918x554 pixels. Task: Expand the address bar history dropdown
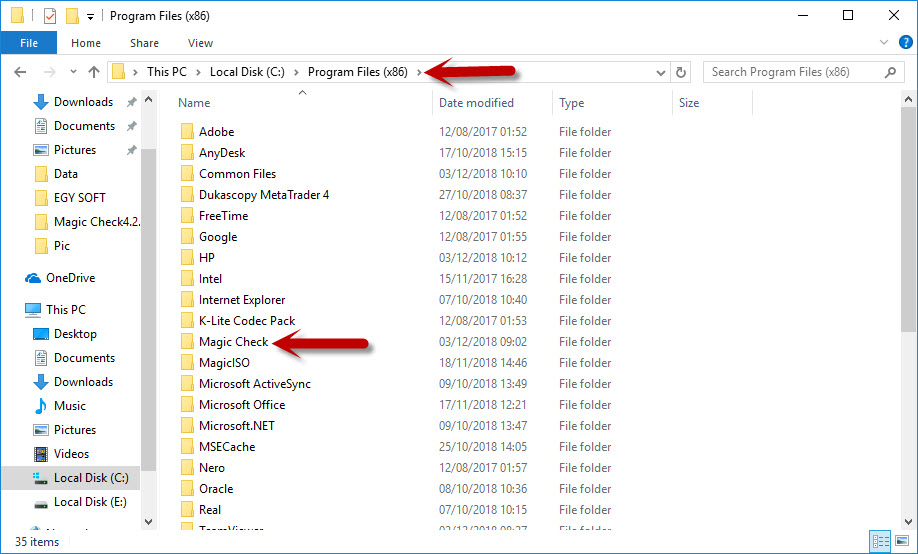(x=661, y=73)
